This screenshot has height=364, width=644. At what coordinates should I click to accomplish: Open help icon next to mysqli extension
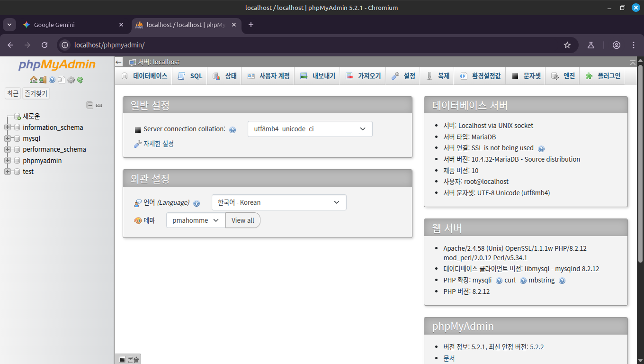(x=499, y=281)
